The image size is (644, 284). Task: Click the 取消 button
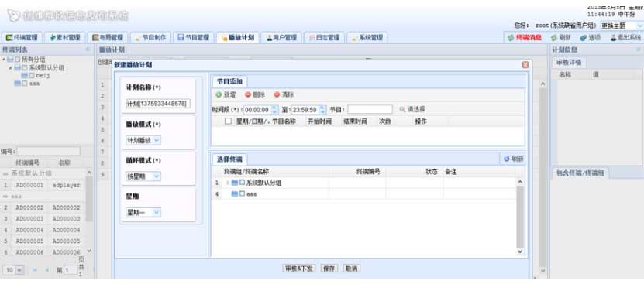click(x=352, y=269)
